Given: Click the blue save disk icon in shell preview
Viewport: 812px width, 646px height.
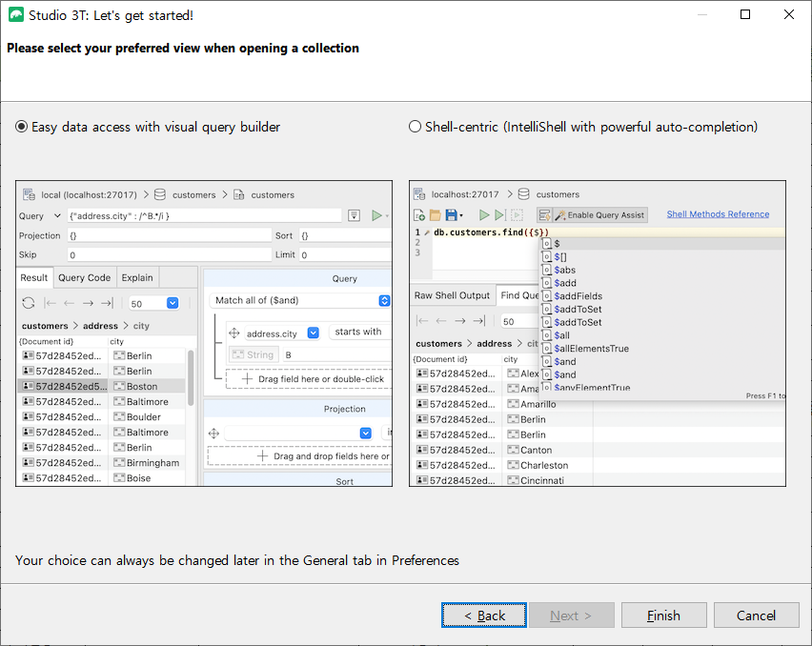Looking at the screenshot, I should [451, 214].
